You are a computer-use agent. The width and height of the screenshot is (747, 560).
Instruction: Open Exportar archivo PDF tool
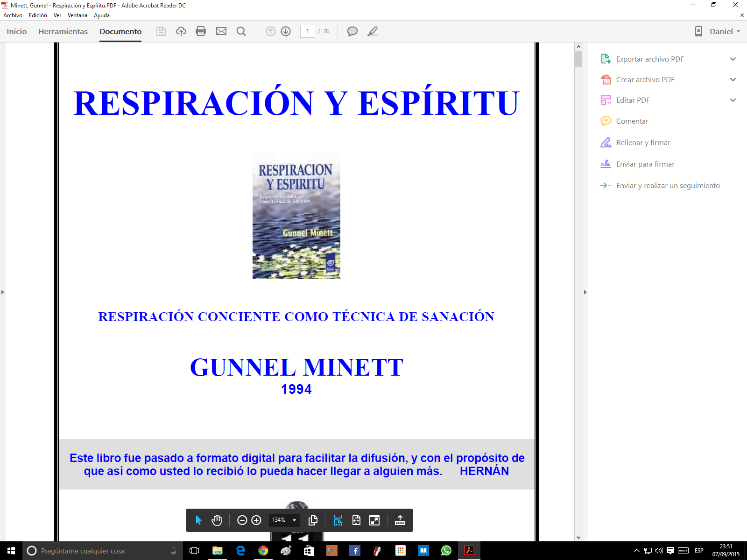(x=649, y=59)
